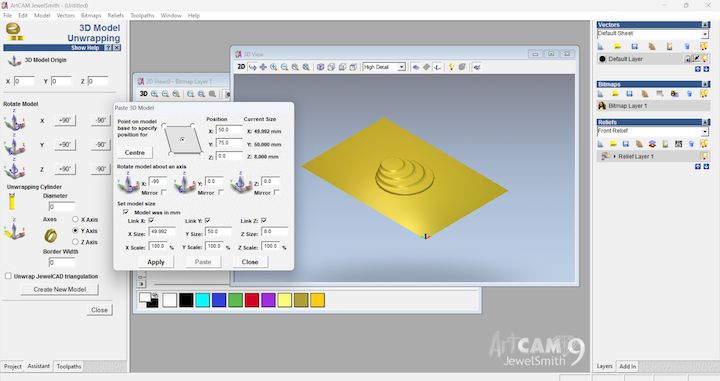Screen dimensions: 720x381
Task: Open the File menu
Action: 8,15
